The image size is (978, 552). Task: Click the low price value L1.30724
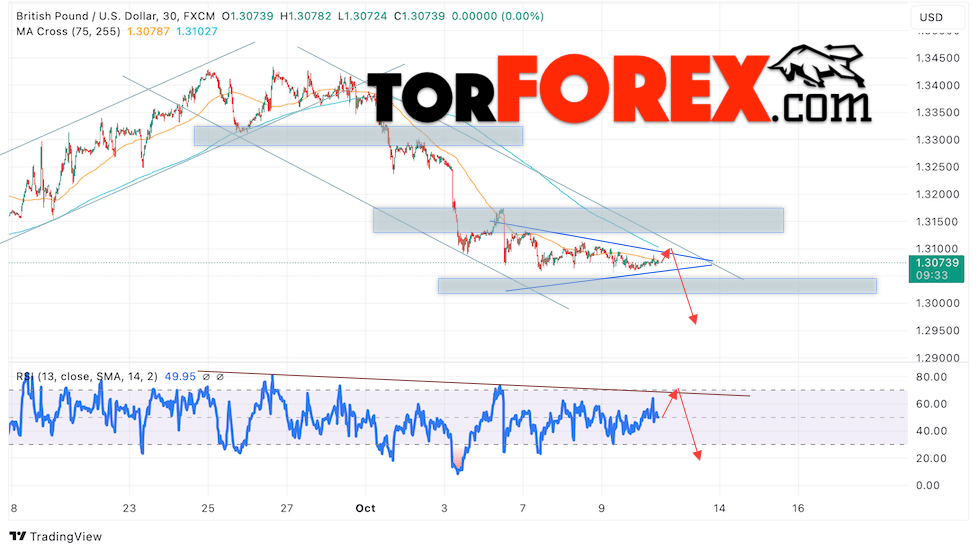(x=363, y=16)
